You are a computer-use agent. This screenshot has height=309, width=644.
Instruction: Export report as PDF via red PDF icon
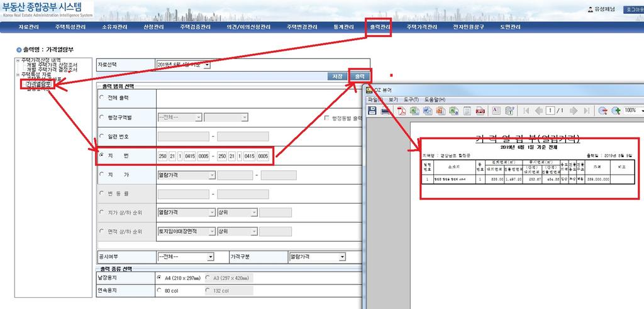pyautogui.click(x=401, y=111)
